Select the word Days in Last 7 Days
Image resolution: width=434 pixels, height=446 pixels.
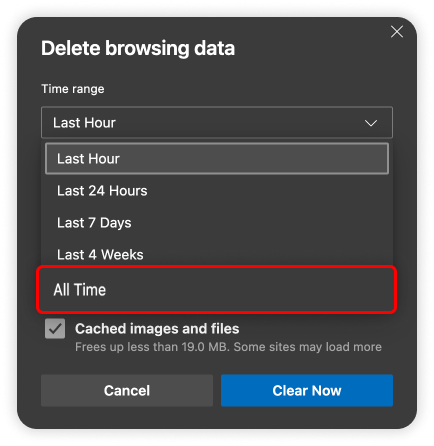[x=115, y=223]
